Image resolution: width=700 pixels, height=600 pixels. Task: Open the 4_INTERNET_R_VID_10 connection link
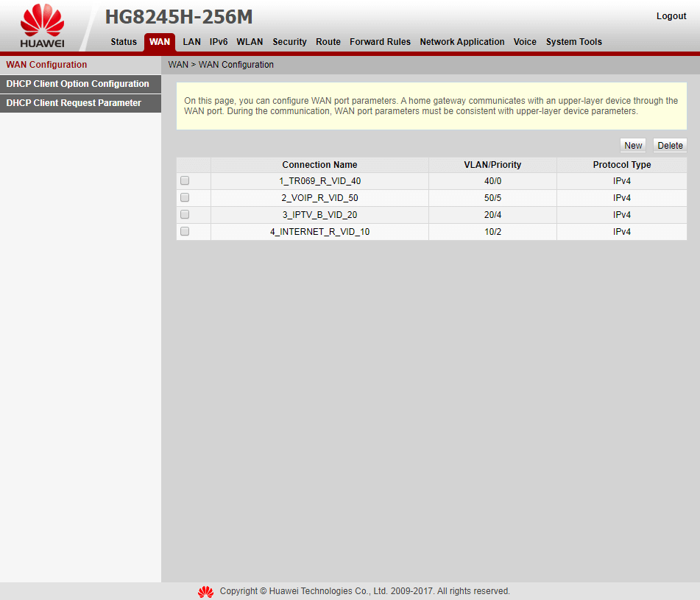(x=319, y=231)
